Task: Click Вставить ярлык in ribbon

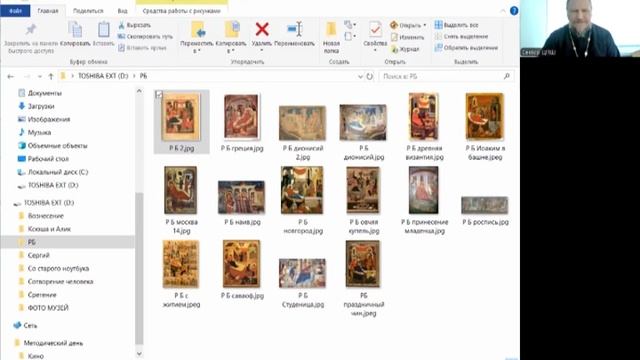Action: [142, 48]
